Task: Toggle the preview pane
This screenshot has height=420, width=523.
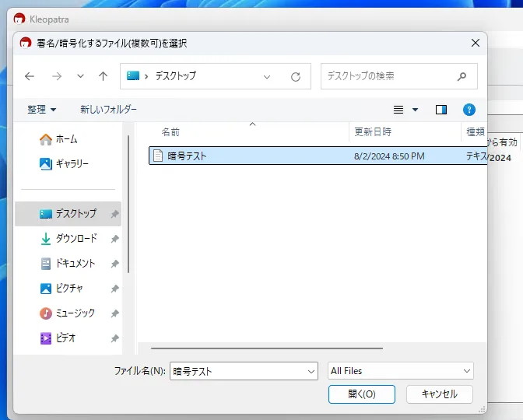Action: [x=441, y=110]
